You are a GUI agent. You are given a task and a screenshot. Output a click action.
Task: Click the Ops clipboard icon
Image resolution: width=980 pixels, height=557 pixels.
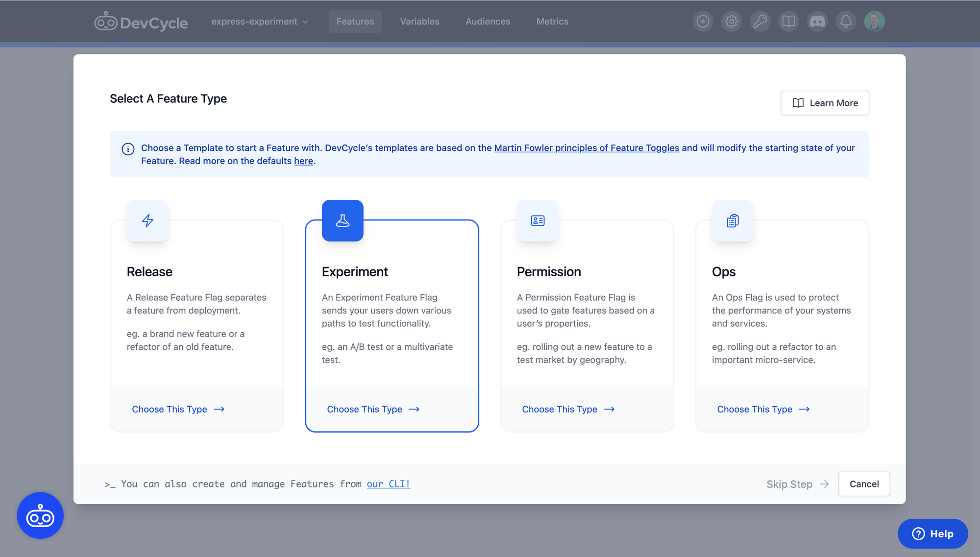733,220
